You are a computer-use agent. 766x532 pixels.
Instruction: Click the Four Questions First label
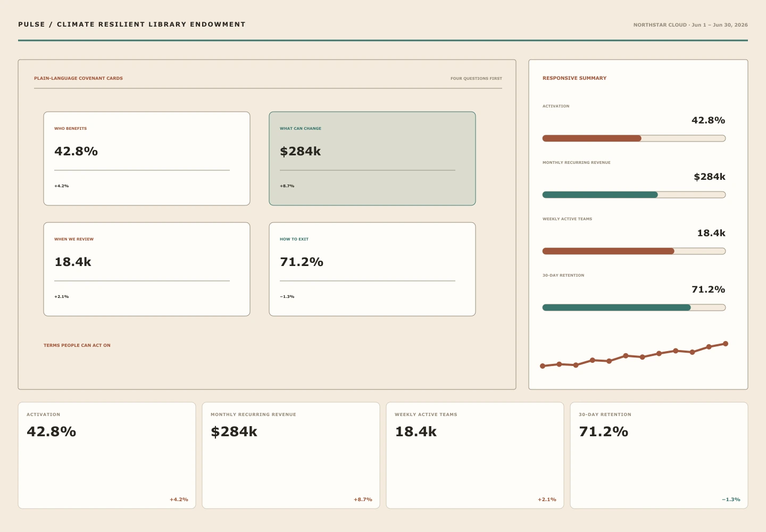(x=476, y=79)
